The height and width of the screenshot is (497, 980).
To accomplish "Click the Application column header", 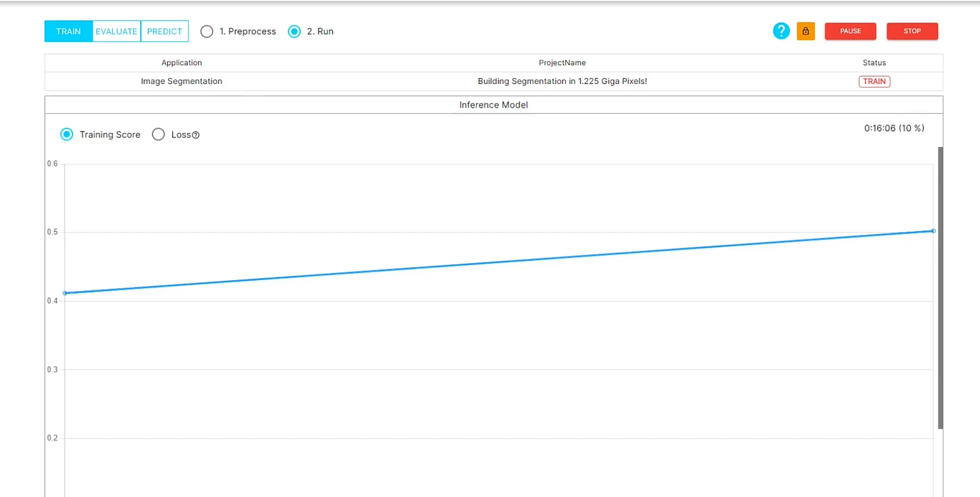I will 182,62.
